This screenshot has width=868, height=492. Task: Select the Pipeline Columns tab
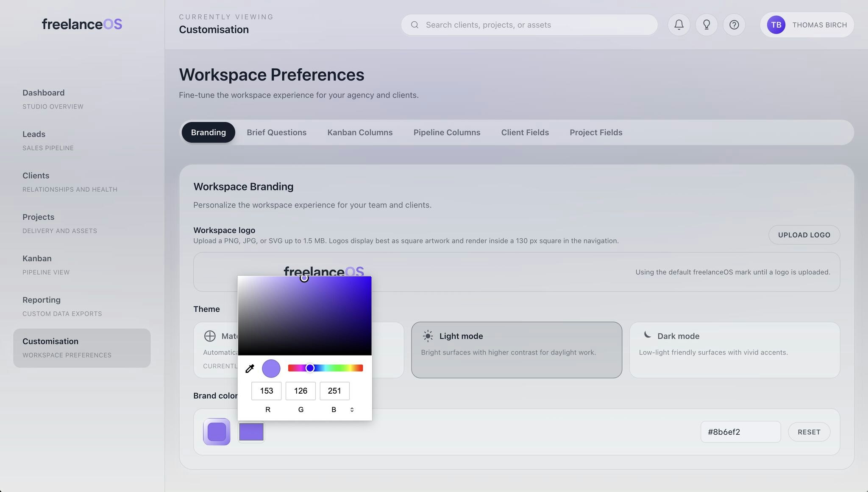coord(447,132)
